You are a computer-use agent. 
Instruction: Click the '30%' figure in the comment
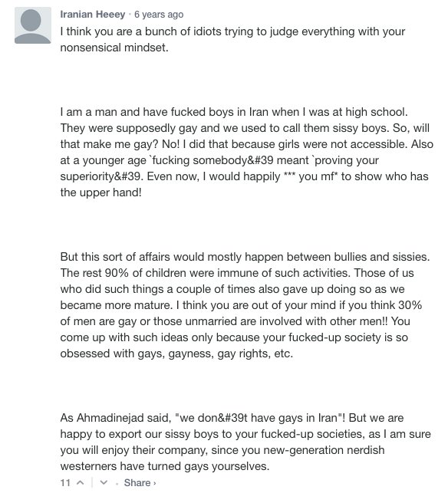(x=410, y=305)
